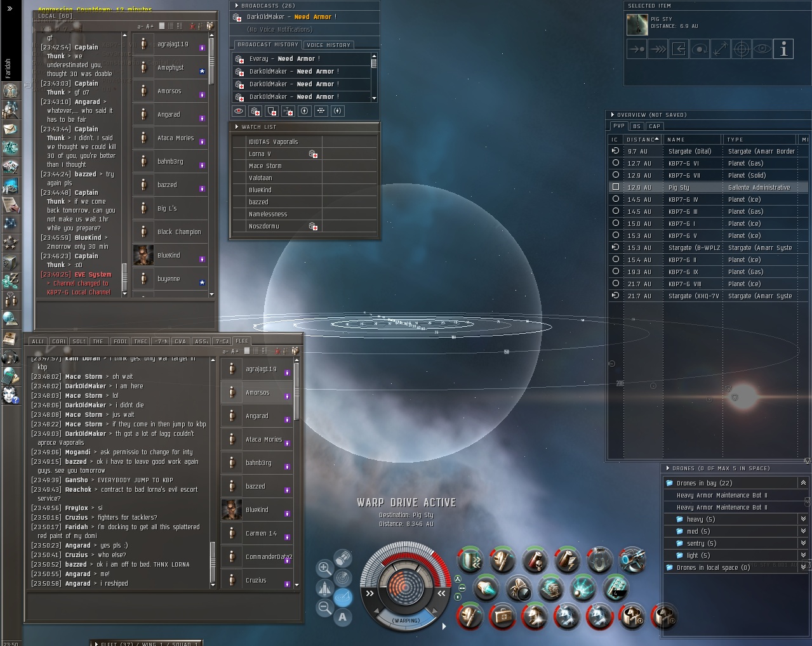Image resolution: width=812 pixels, height=646 pixels.
Task: Collapse the Watch List panel triangle
Action: click(237, 127)
